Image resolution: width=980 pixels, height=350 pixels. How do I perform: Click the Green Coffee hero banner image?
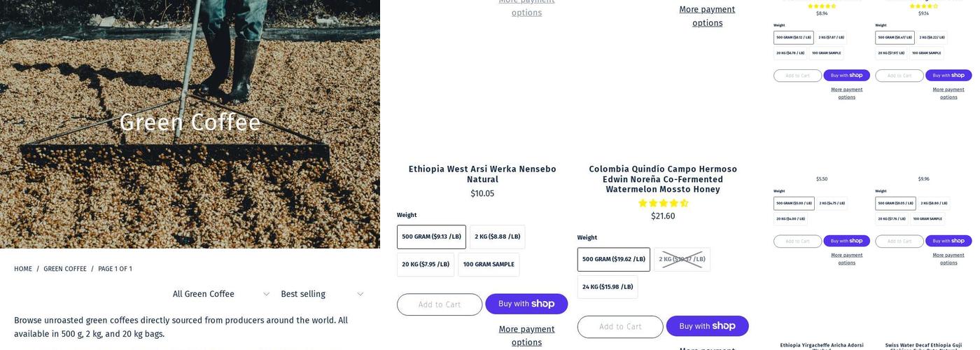tap(190, 70)
